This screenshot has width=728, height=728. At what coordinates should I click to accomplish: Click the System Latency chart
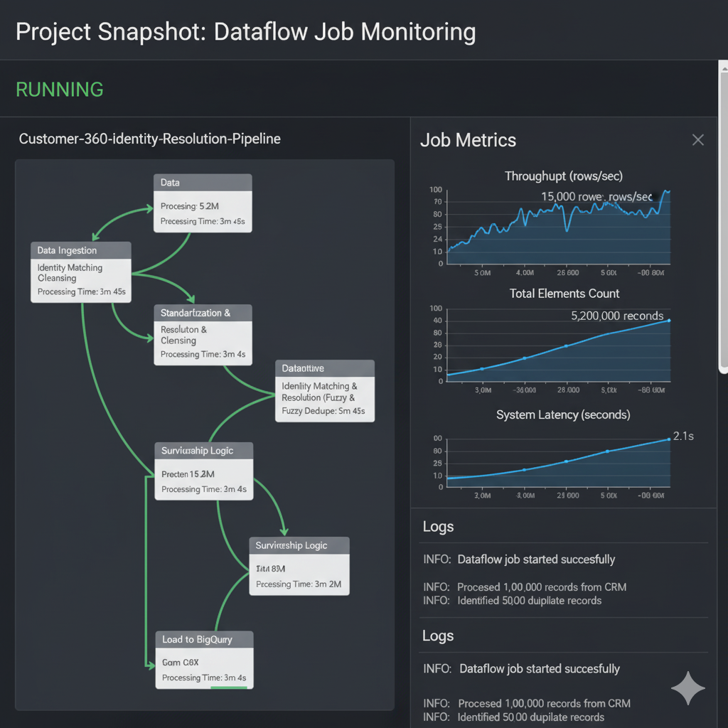click(x=557, y=464)
